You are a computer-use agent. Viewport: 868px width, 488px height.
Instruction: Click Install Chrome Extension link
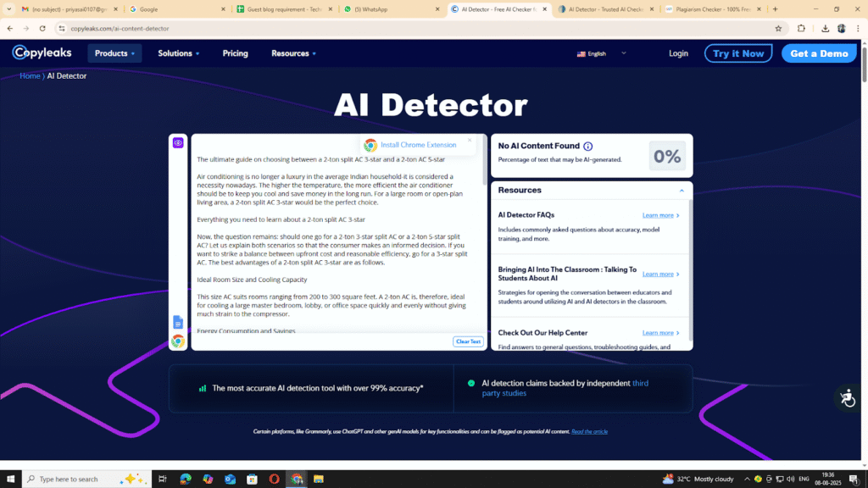pyautogui.click(x=419, y=145)
